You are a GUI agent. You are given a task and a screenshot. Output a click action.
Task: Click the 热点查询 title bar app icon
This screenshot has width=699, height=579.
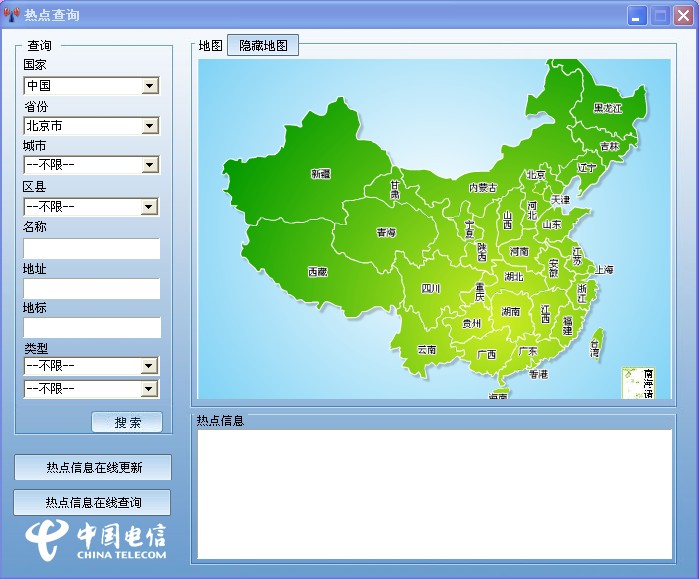point(13,15)
